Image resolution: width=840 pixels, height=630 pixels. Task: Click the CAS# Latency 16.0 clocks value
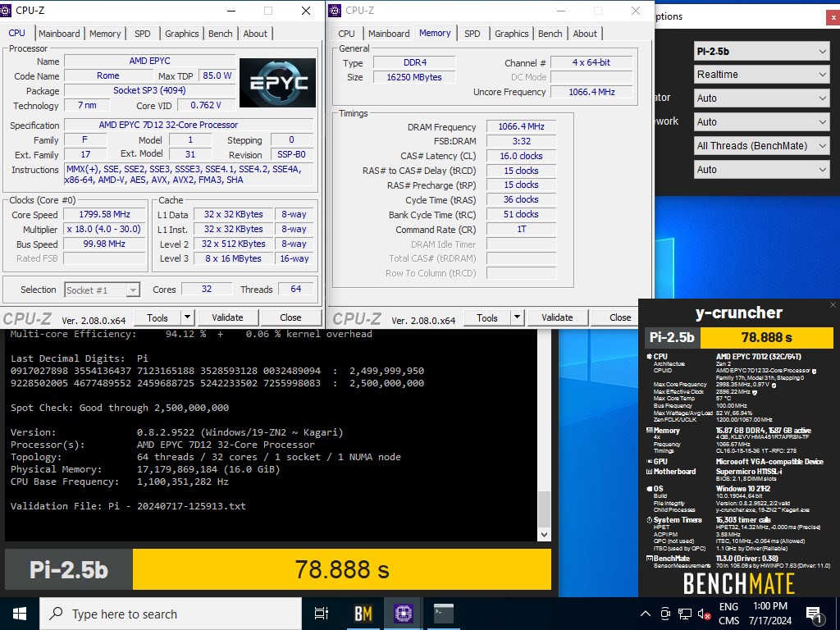point(521,156)
